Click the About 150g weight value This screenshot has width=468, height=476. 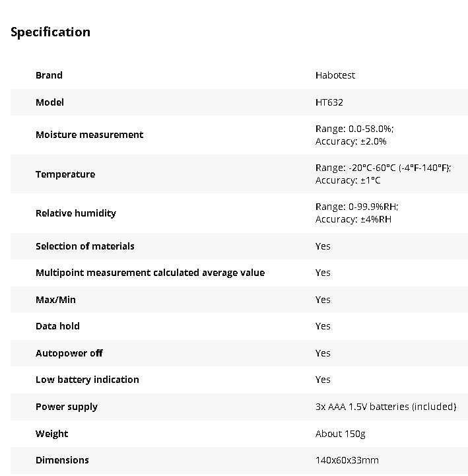(x=340, y=434)
